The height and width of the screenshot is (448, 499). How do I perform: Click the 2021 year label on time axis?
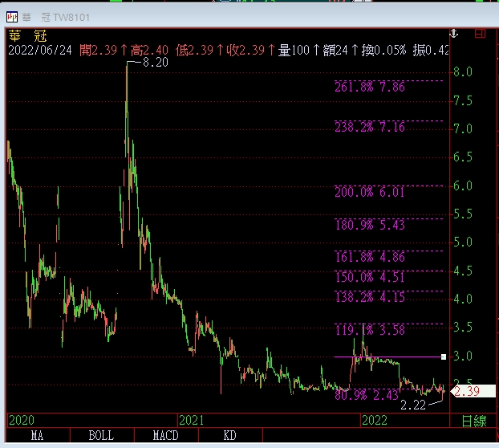pyautogui.click(x=191, y=420)
